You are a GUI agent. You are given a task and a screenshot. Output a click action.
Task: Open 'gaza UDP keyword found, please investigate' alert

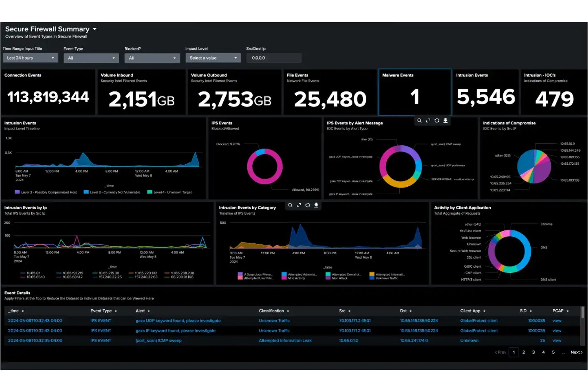[x=178, y=321]
